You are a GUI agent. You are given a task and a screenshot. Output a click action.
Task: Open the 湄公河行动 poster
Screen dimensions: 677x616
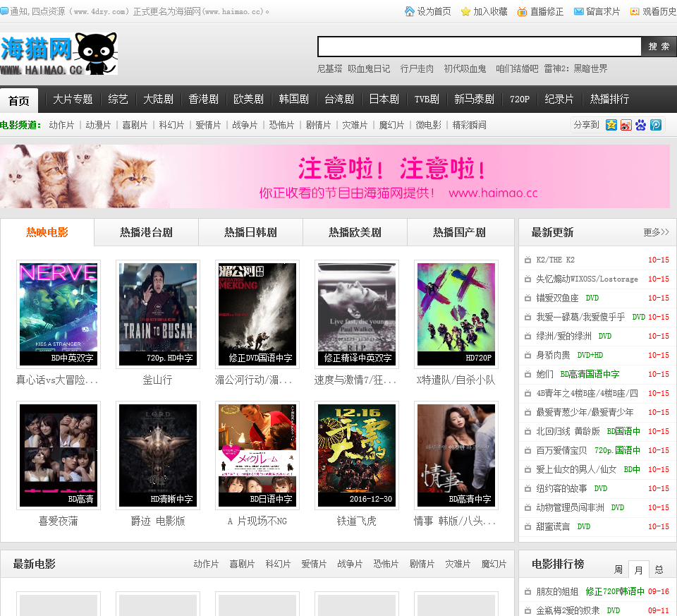(x=257, y=314)
